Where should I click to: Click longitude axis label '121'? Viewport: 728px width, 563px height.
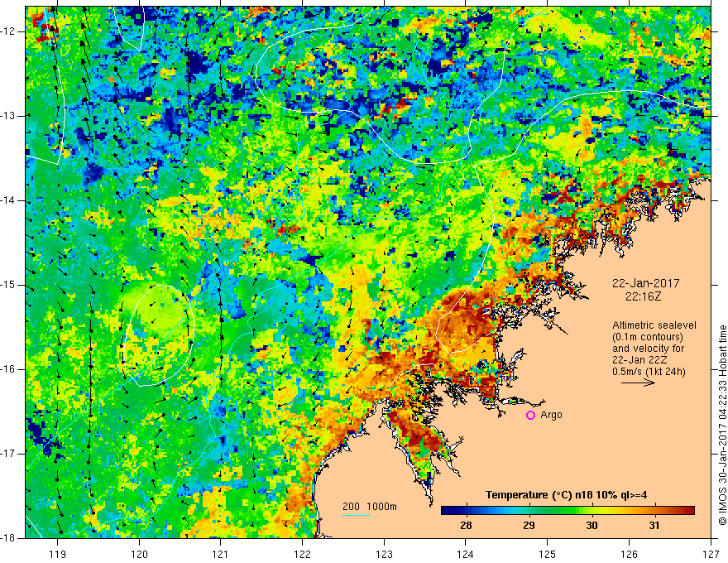tap(221, 554)
